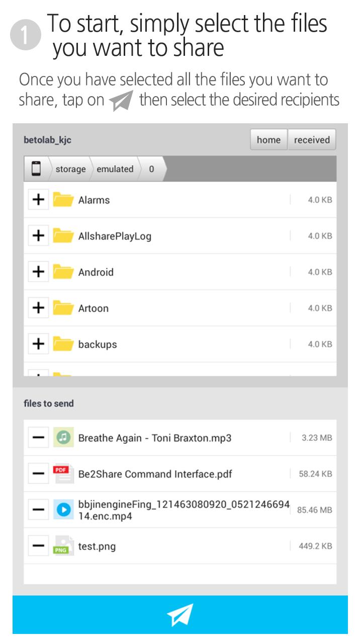
Task: Tap the video play icon for enc.mp4
Action: coord(63,510)
